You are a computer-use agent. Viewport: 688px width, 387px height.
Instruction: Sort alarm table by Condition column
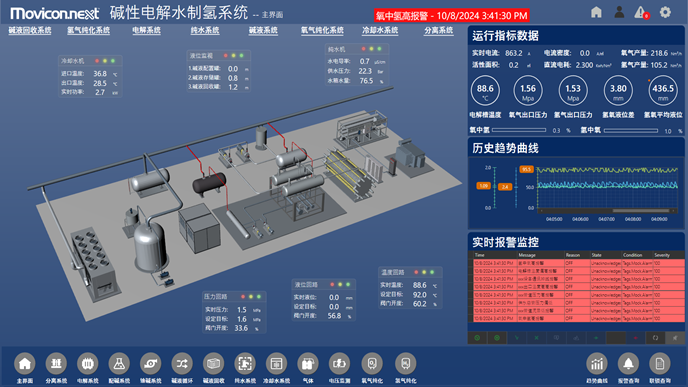[x=637, y=255]
